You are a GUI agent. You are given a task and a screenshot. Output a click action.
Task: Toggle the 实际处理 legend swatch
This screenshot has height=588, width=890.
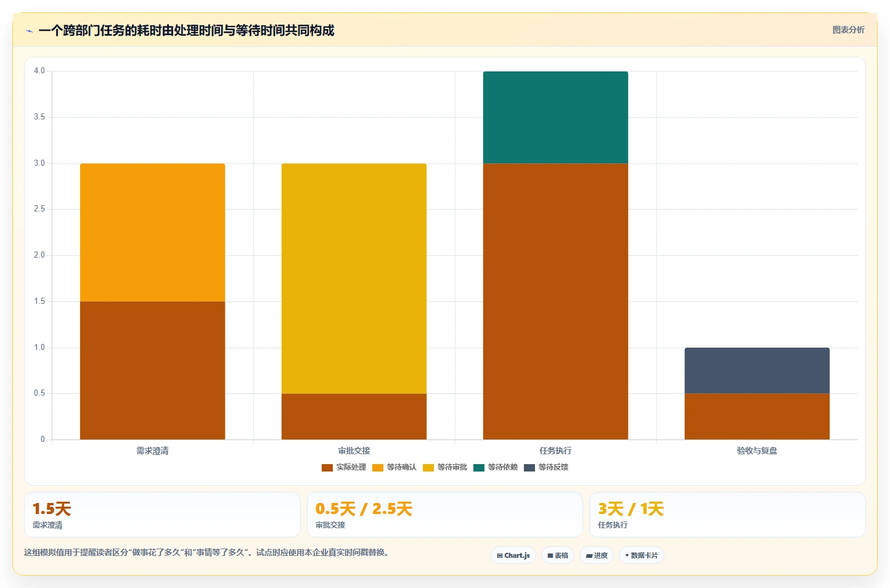(x=327, y=467)
